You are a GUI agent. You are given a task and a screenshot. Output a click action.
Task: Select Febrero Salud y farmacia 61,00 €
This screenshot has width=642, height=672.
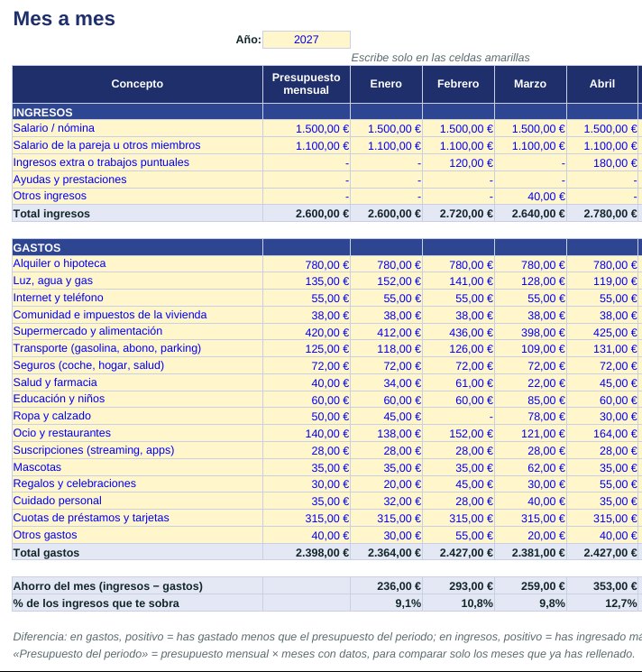click(x=458, y=382)
